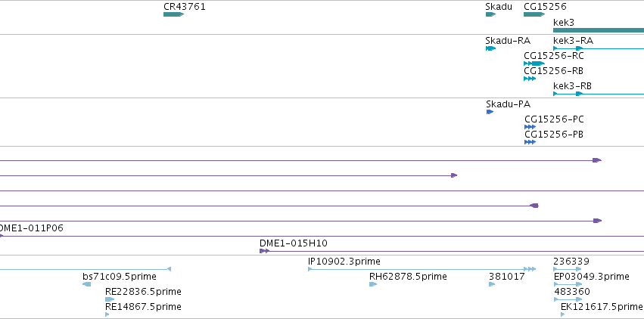Select the CG15256 gene bar
The image size is (644, 319).
point(534,14)
